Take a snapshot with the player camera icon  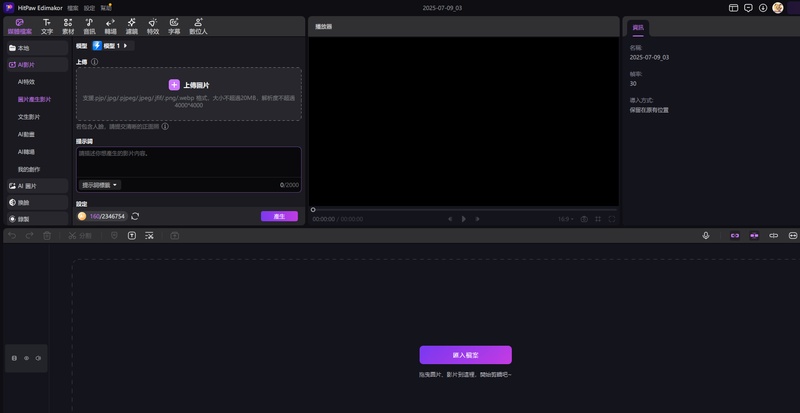point(584,218)
